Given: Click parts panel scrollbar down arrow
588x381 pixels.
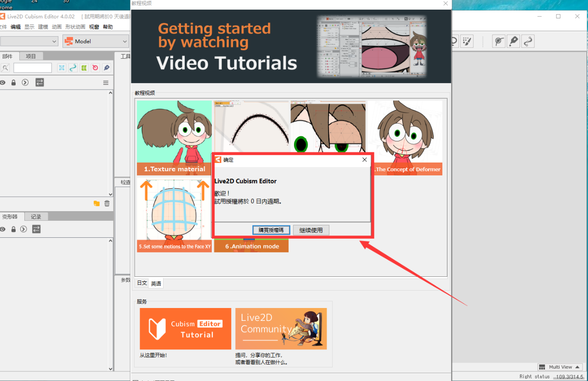Looking at the screenshot, I should 110,195.
